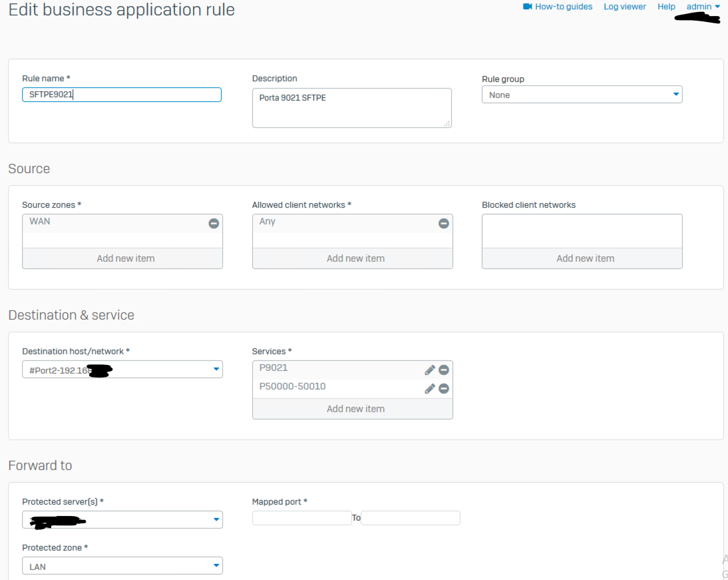
Task: Add new item to Source zones
Action: pos(125,258)
